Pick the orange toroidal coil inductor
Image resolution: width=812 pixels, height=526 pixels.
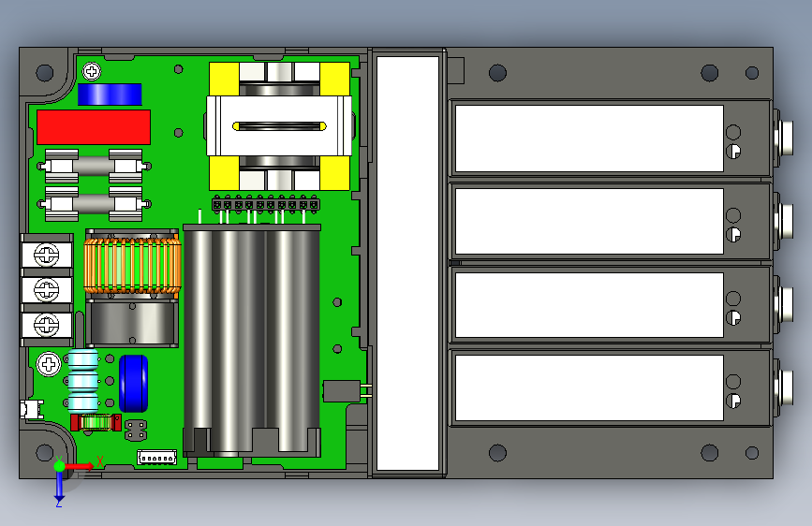point(133,264)
